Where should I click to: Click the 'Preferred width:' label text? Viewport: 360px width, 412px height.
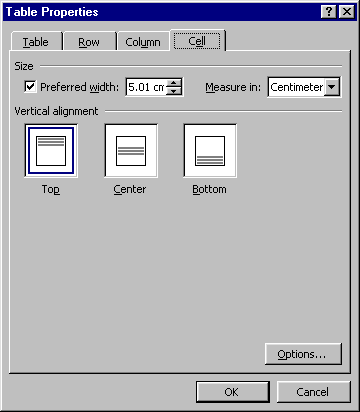click(79, 87)
